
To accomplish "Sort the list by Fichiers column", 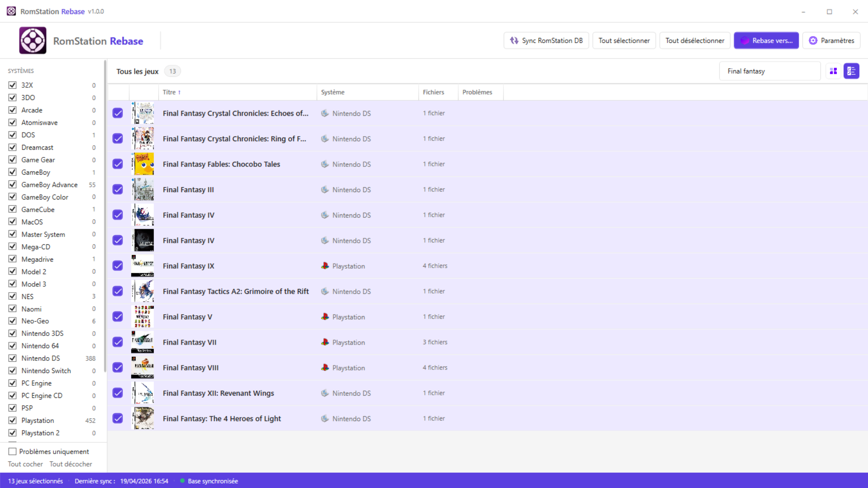I will (433, 92).
